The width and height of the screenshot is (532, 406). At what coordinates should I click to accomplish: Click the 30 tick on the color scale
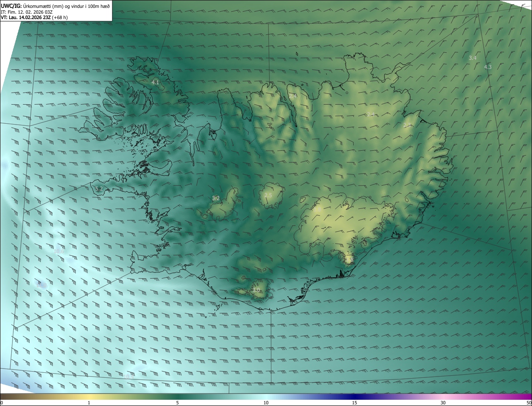[x=443, y=403]
